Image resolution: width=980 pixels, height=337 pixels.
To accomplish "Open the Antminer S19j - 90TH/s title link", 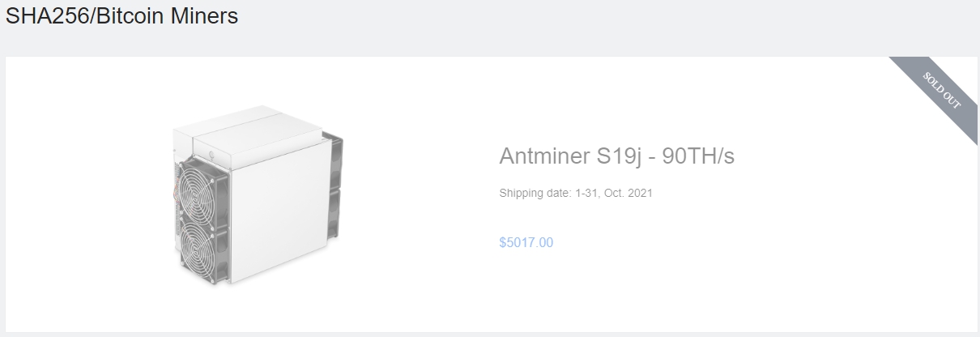I will tap(616, 156).
